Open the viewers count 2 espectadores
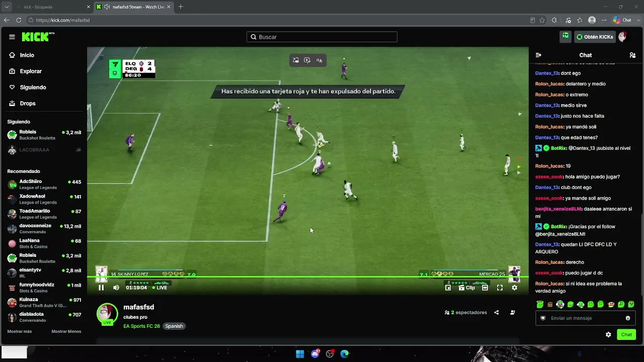The height and width of the screenshot is (362, 644). coord(466,312)
